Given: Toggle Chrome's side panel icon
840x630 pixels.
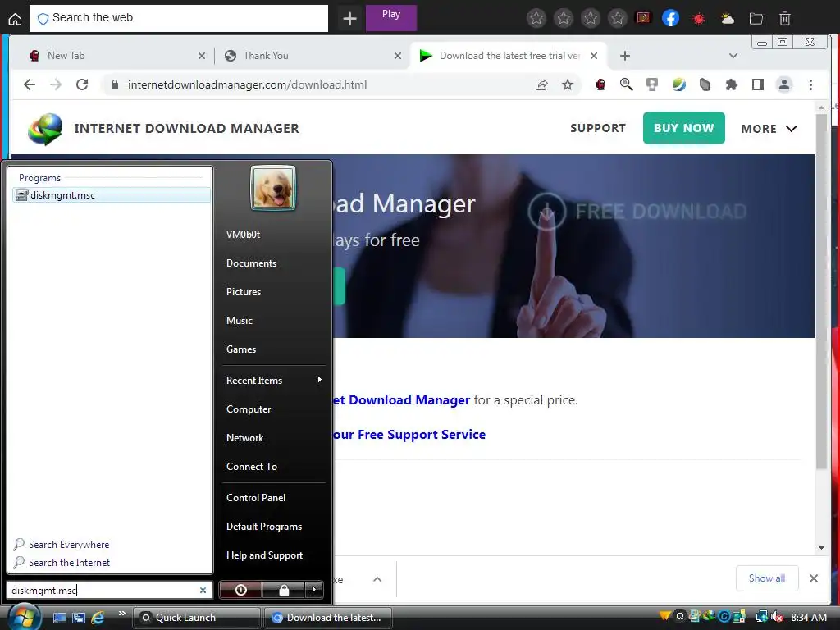Looking at the screenshot, I should click(757, 84).
